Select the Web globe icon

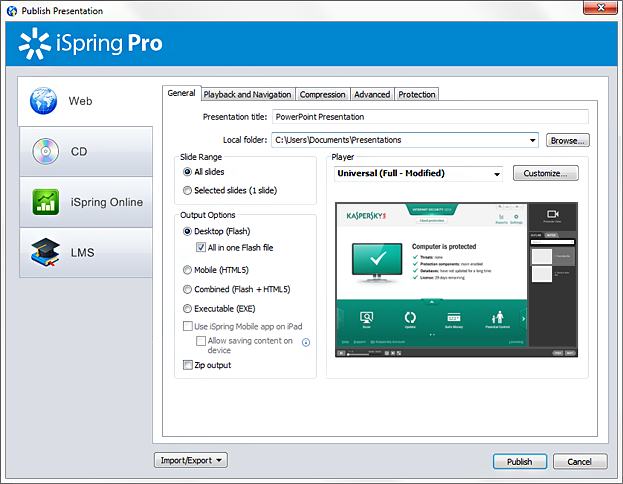43,101
